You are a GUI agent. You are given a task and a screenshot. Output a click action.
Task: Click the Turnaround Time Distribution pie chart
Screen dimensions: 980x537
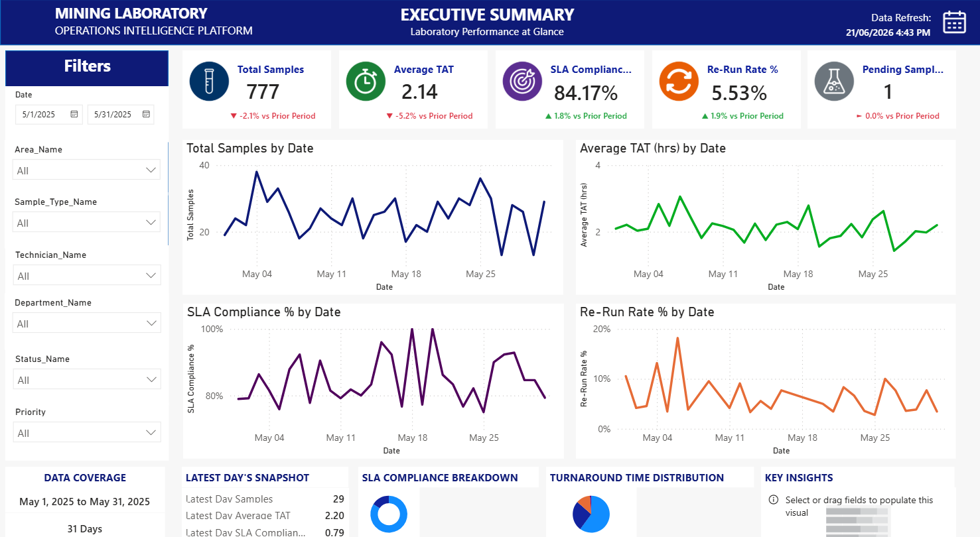591,514
